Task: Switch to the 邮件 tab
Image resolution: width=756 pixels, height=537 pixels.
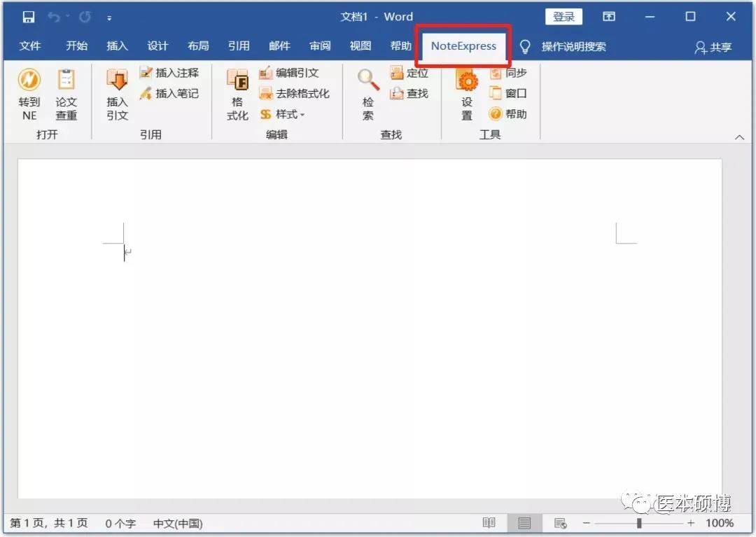Action: [279, 46]
